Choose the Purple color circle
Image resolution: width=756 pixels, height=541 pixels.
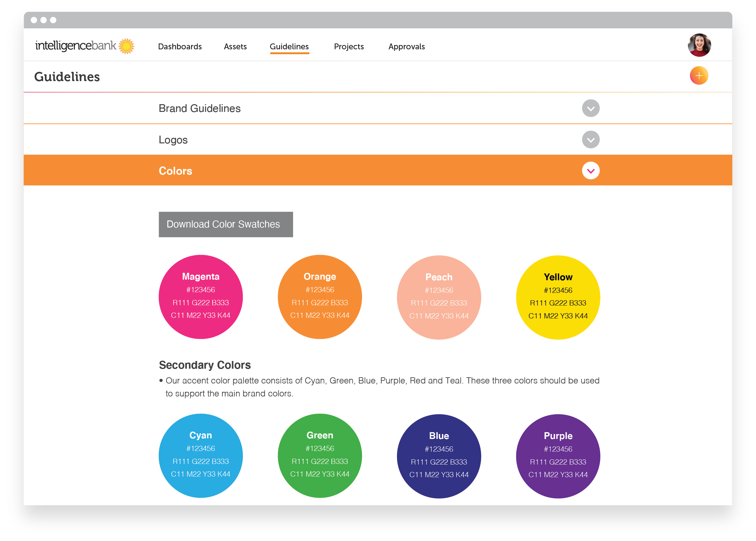pyautogui.click(x=558, y=457)
